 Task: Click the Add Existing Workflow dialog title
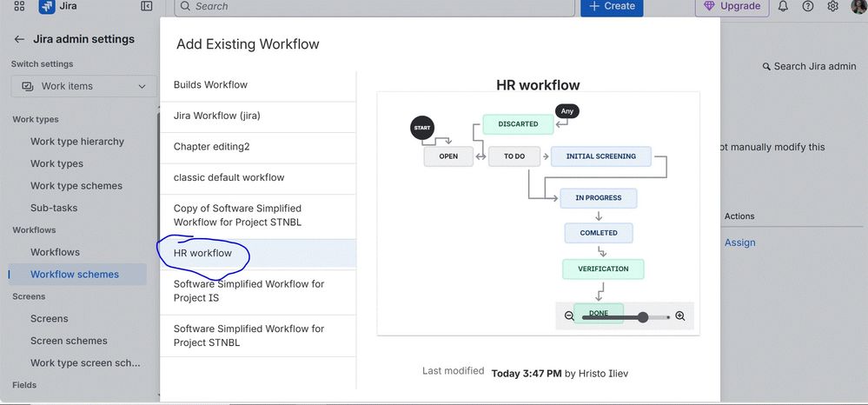[248, 44]
